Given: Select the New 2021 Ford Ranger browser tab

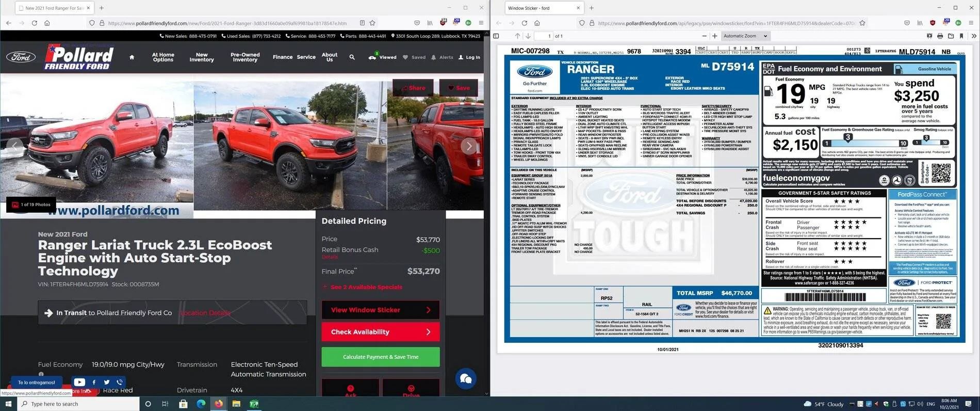Looking at the screenshot, I should (x=54, y=8).
